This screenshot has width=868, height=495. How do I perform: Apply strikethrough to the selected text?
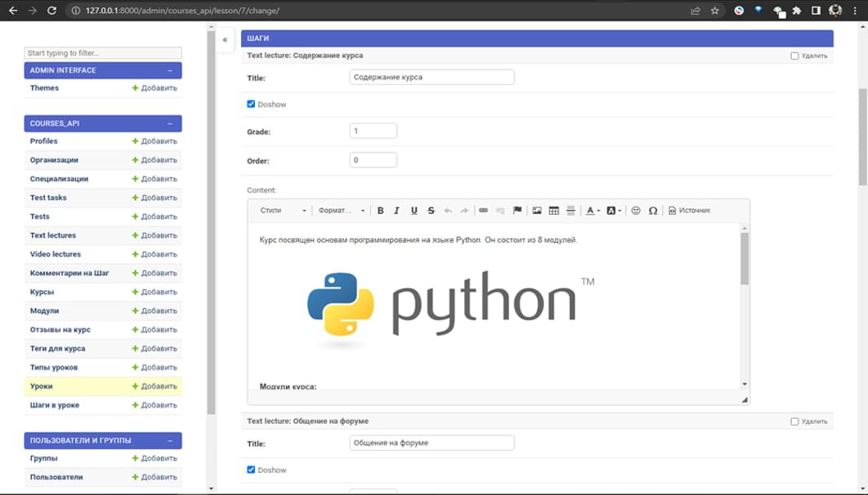(x=431, y=211)
